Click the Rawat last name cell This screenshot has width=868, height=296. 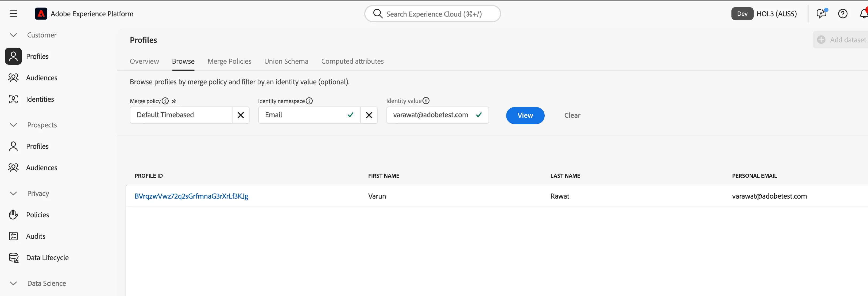tap(560, 196)
